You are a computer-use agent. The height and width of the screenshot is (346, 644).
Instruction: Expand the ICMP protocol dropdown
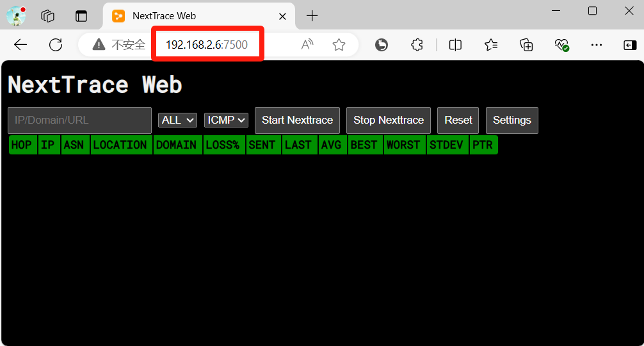point(226,120)
